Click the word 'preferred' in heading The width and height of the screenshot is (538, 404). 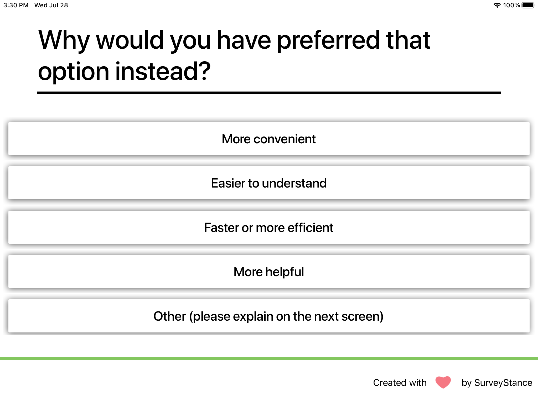pos(328,41)
